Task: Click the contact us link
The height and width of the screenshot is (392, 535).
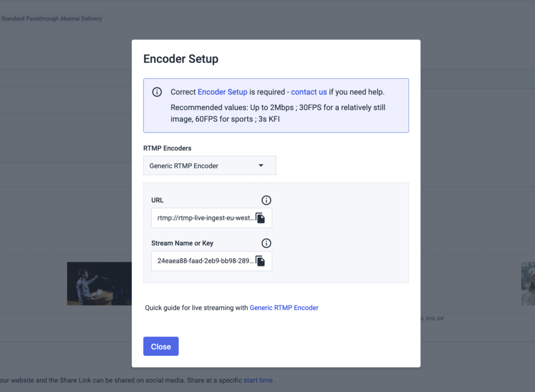Action: coord(309,92)
